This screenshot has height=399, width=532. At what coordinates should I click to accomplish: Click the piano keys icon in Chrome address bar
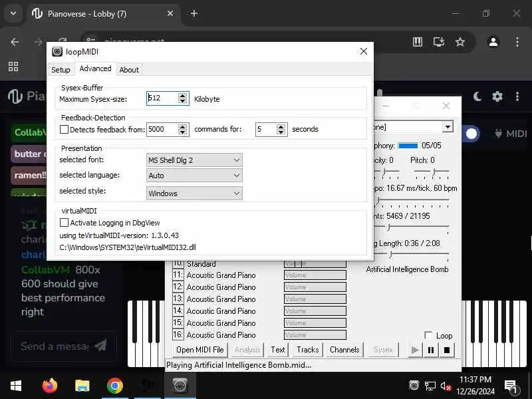(418, 42)
